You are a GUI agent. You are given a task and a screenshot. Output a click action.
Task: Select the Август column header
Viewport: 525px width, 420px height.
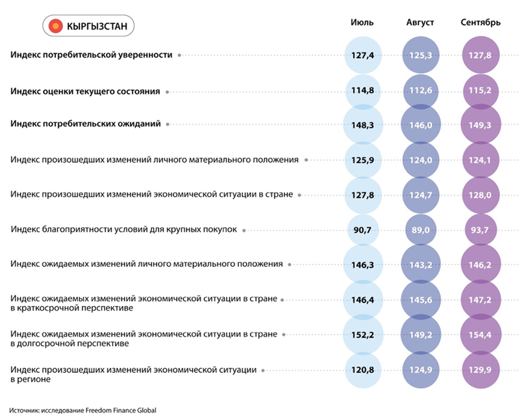(420, 23)
